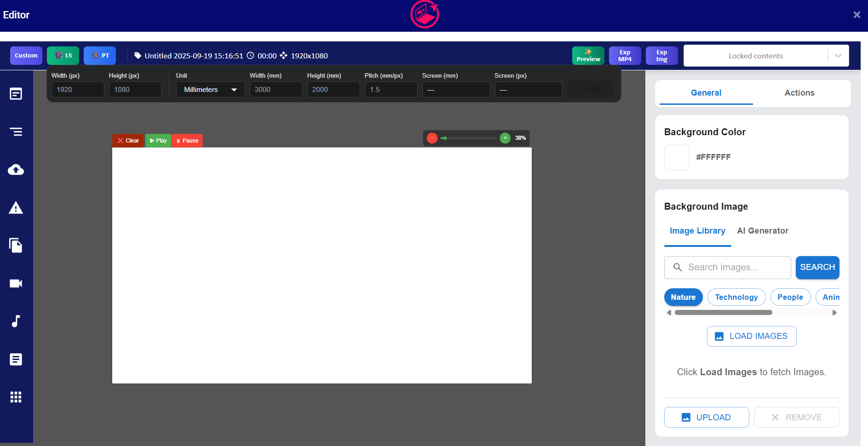
Task: Switch to the AI Generator tab
Action: 762,231
